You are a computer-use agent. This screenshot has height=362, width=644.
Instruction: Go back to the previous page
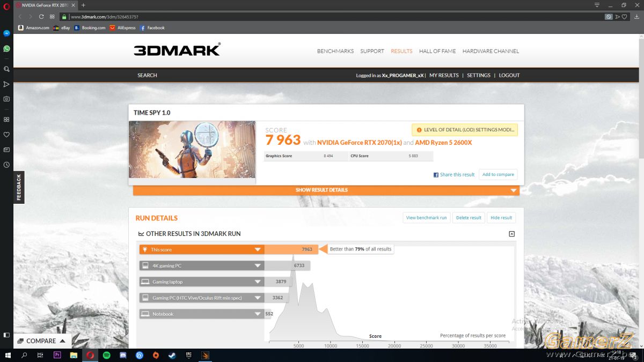[20, 17]
